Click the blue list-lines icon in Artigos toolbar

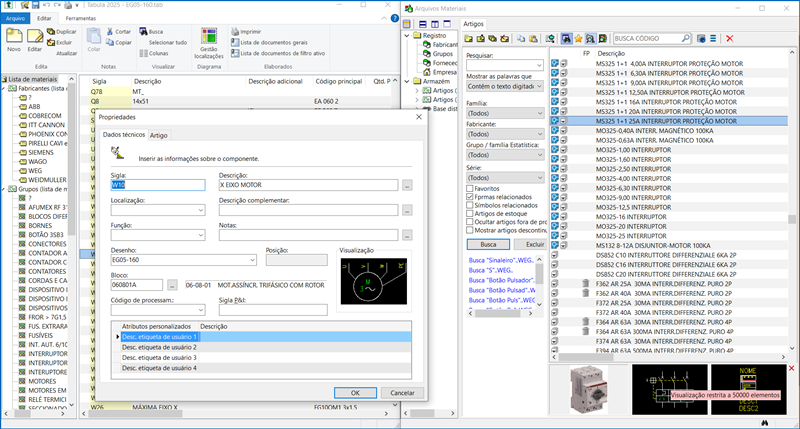(x=713, y=39)
